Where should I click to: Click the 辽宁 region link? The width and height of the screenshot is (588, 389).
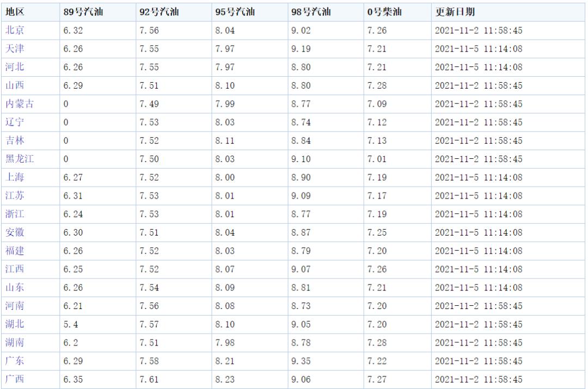15,122
